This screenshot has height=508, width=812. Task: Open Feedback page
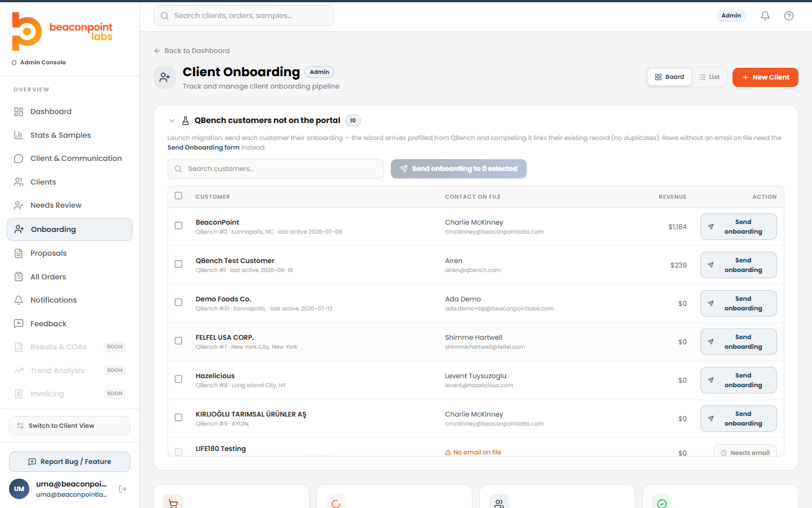coord(70,324)
